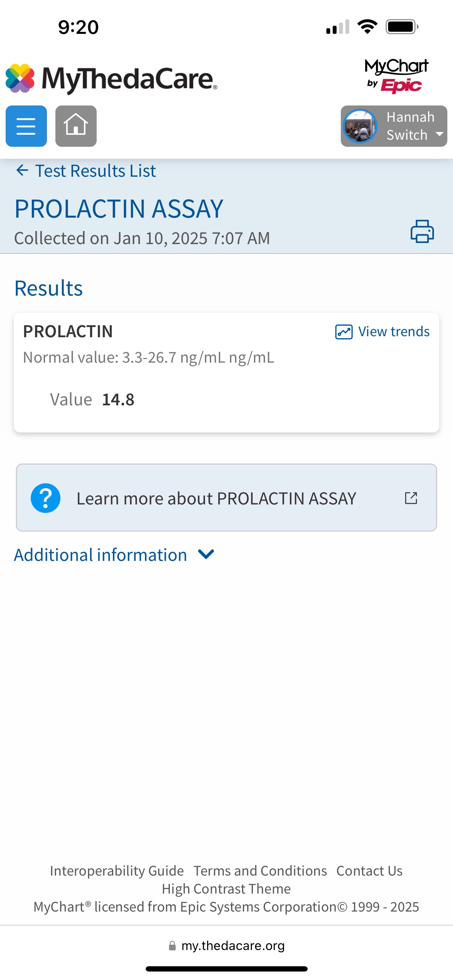Go to the home page icon
Image resolution: width=453 pixels, height=980 pixels.
76,126
